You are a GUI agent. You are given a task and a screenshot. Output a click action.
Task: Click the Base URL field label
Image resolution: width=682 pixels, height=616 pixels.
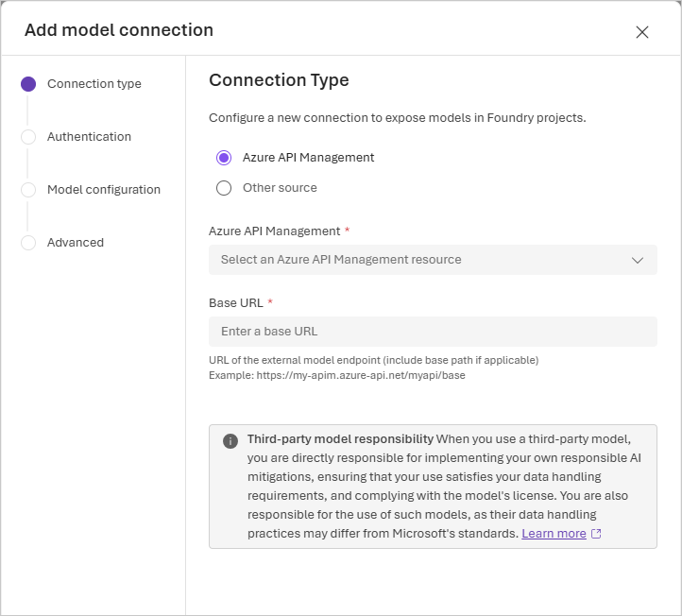point(236,302)
